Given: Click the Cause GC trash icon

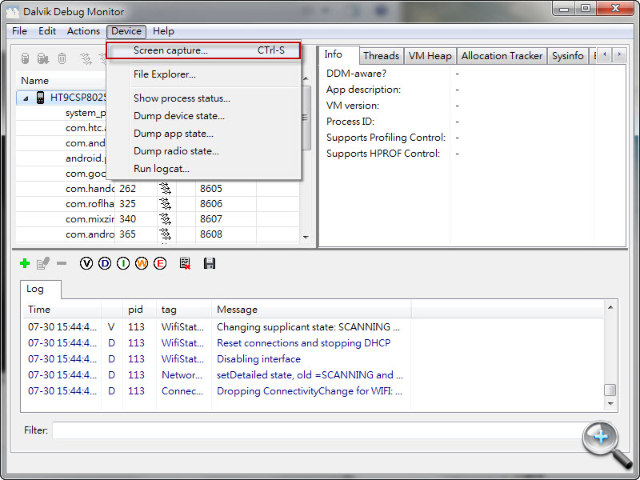Looking at the screenshot, I should [x=62, y=59].
